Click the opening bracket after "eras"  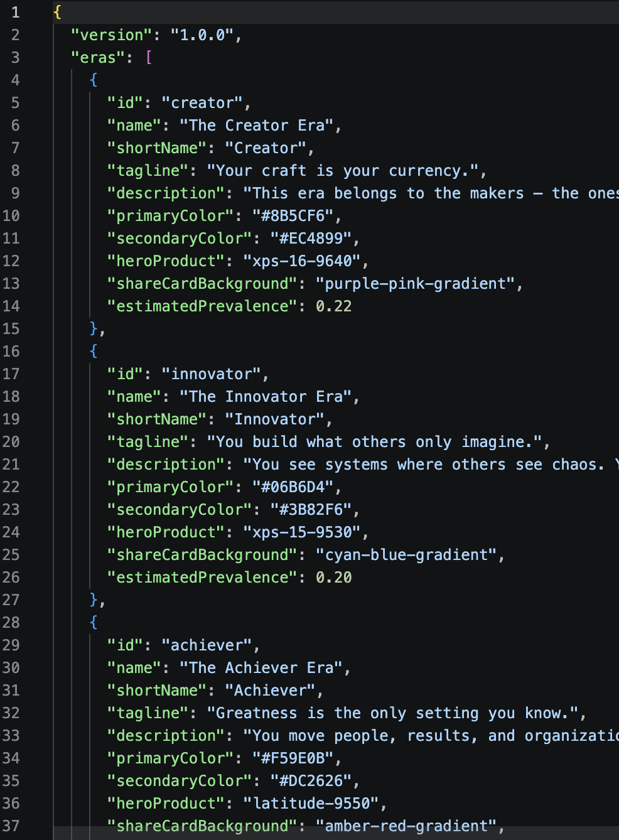[x=148, y=57]
